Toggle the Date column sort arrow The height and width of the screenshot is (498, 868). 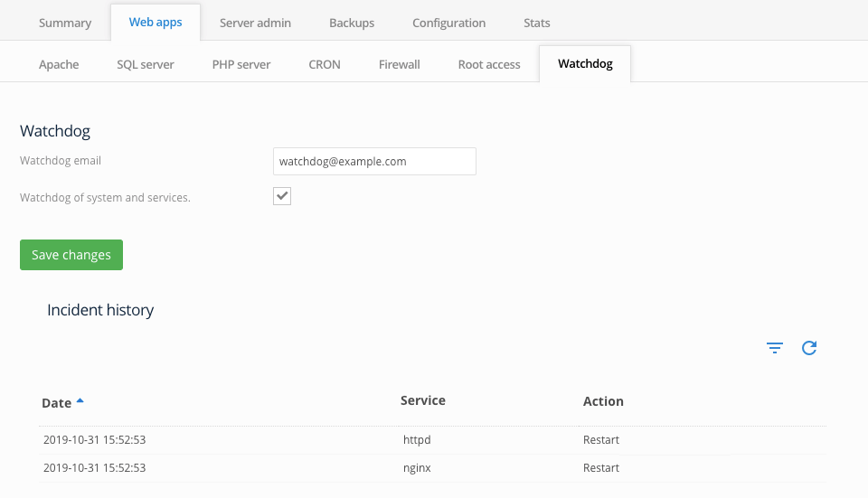pos(80,400)
